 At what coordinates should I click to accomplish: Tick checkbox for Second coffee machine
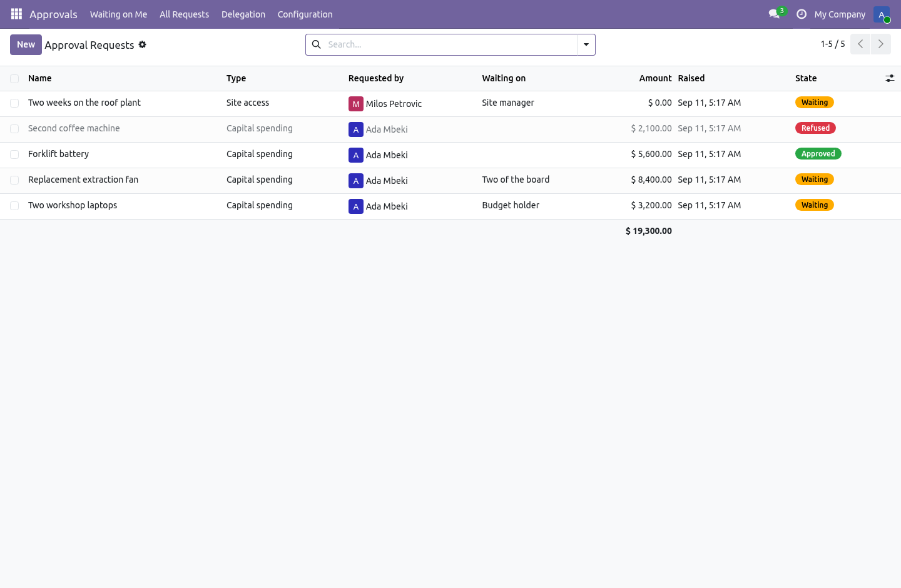click(x=14, y=129)
